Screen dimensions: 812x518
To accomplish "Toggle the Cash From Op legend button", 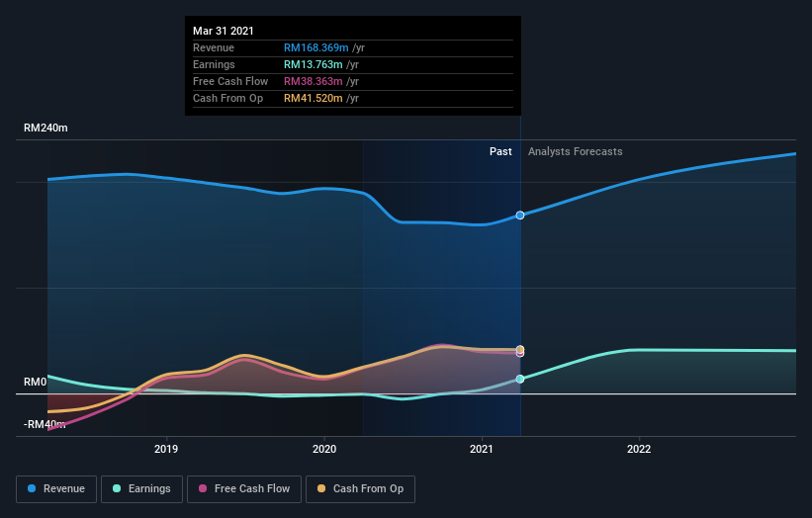I will [360, 489].
